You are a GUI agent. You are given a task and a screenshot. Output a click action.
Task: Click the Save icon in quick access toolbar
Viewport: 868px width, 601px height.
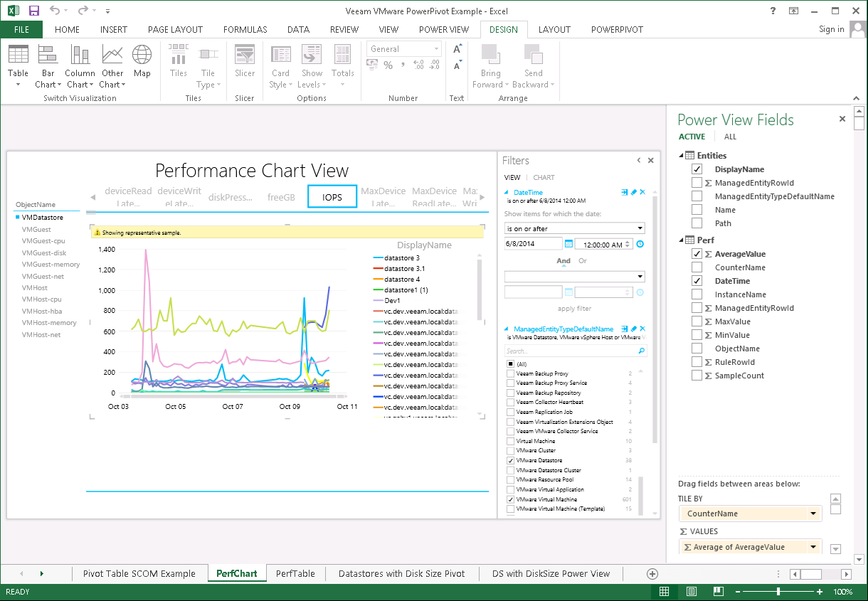click(x=34, y=11)
